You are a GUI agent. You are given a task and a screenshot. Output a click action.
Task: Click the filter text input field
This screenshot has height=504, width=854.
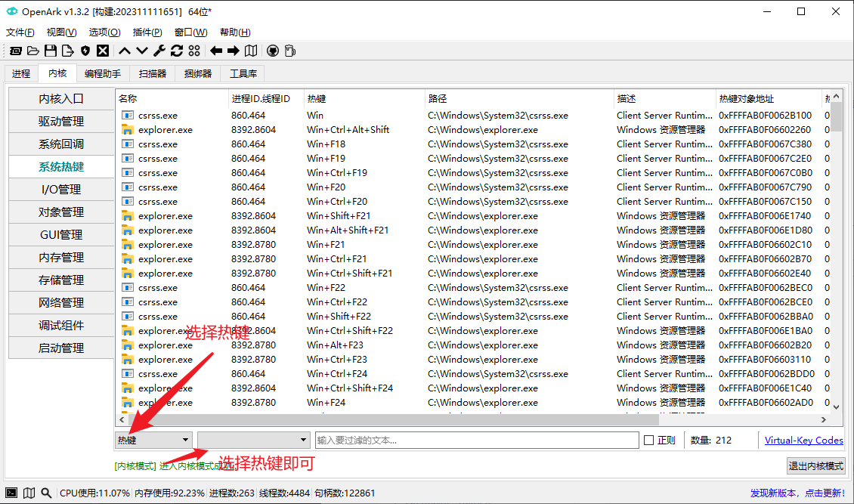coord(476,441)
